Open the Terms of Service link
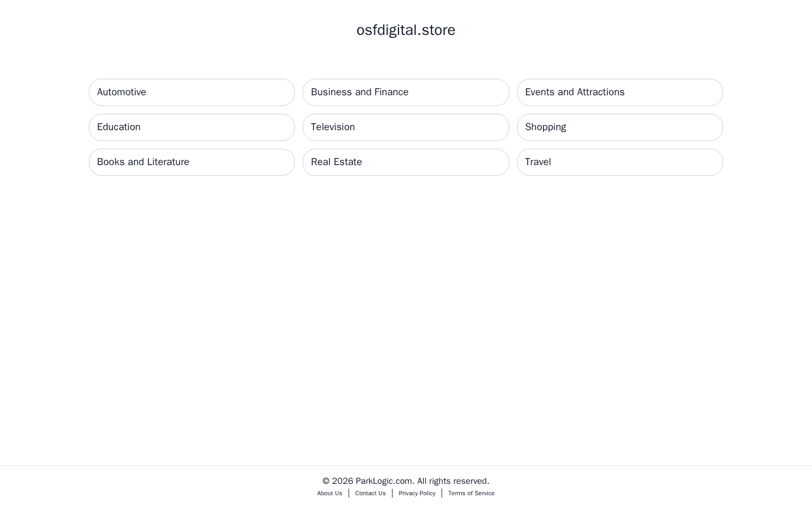The image size is (812, 508). tap(471, 493)
